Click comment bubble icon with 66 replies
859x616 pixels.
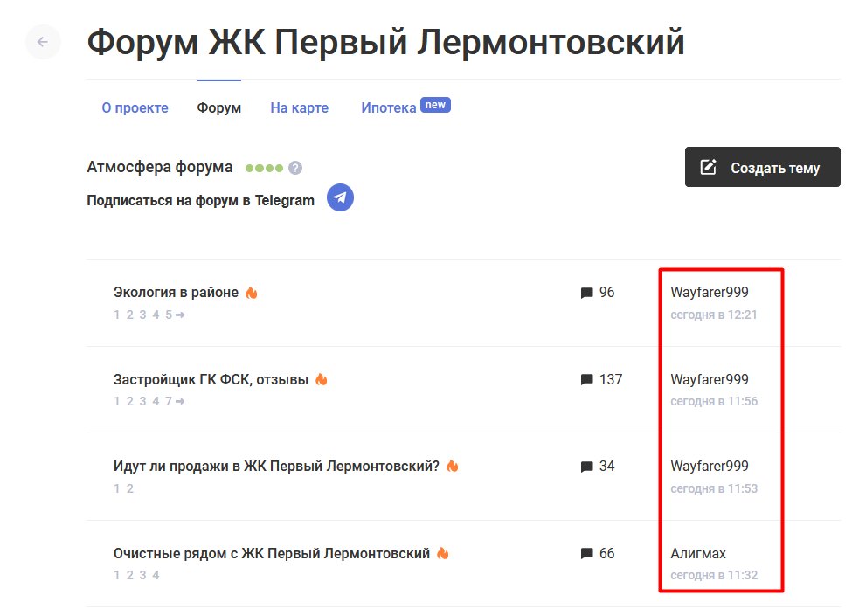click(x=586, y=554)
